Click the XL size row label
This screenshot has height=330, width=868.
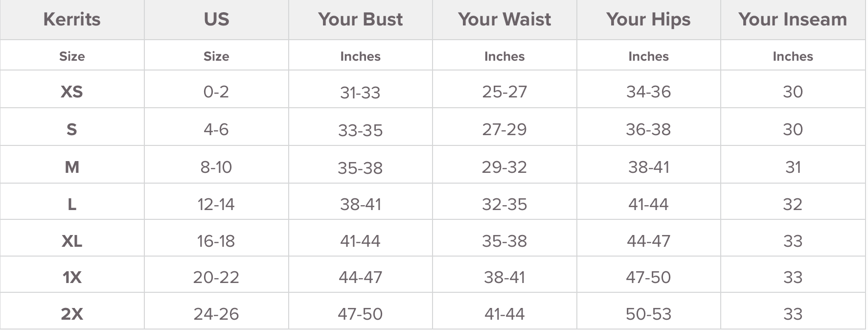72,241
